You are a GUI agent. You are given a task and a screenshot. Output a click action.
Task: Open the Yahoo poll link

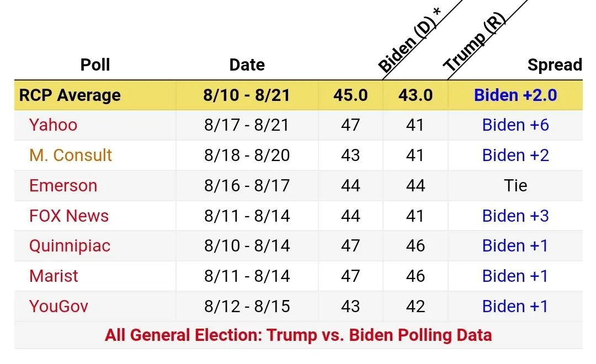coord(53,125)
